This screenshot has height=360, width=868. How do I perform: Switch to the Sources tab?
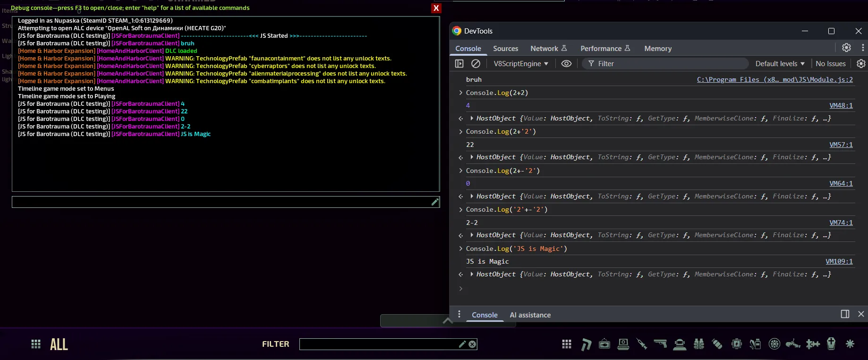[x=505, y=48]
